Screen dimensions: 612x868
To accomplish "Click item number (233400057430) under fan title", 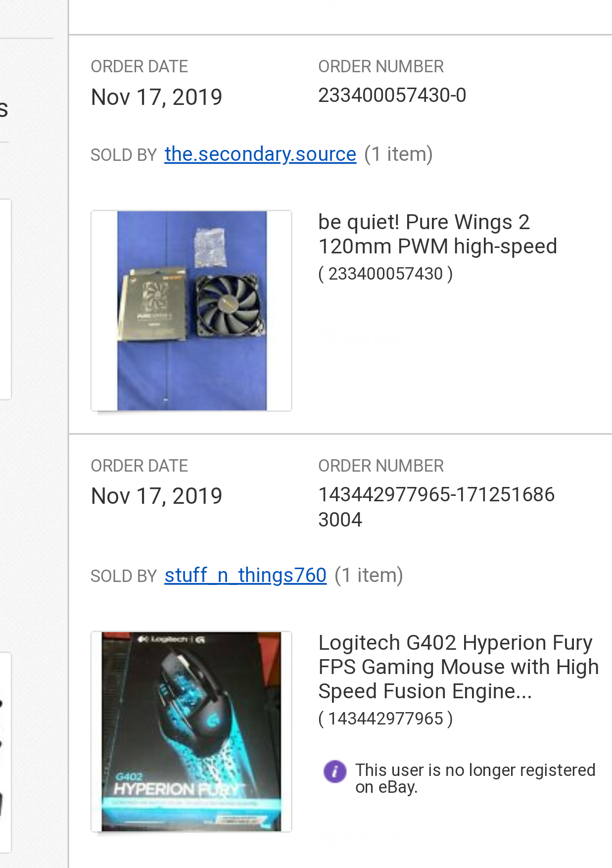I will coord(385,274).
